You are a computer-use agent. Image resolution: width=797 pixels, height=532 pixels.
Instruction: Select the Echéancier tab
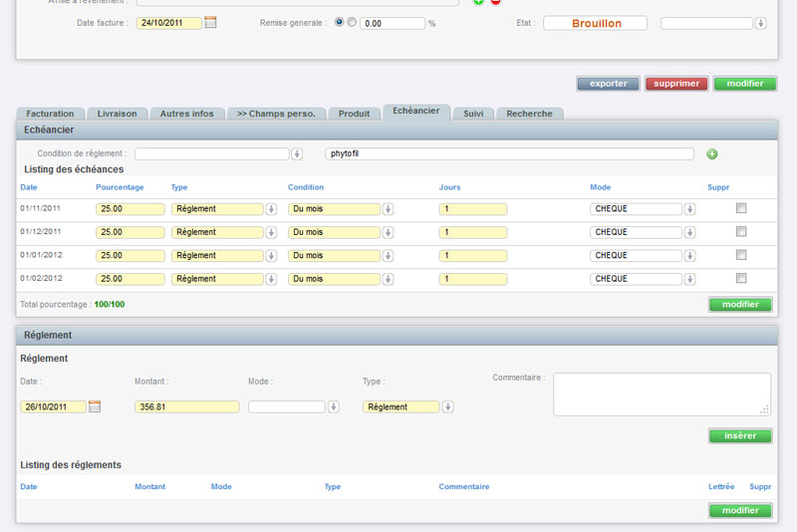[416, 112]
